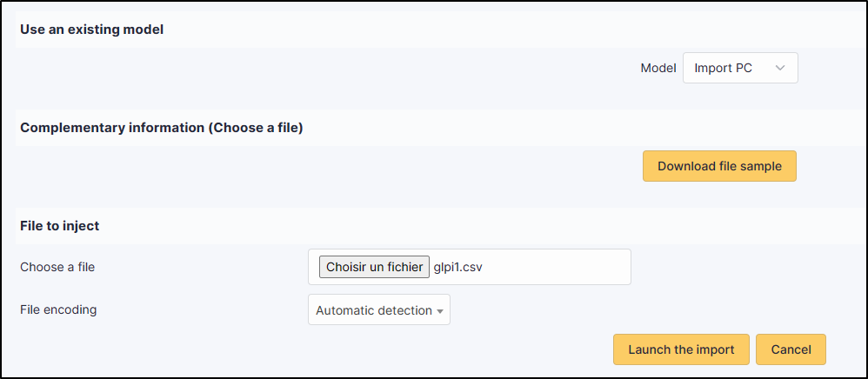Click the File to inject heading

[x=60, y=226]
